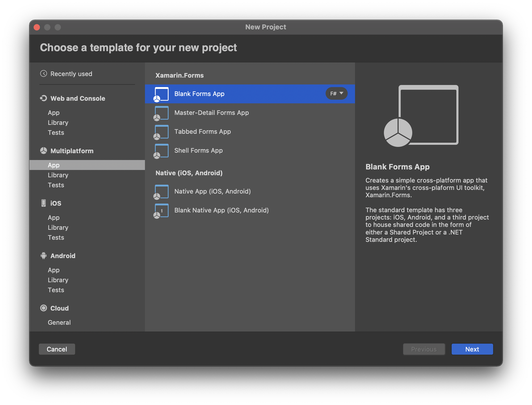Click the Multiplatform category icon
Viewport: 532px width, 405px height.
44,151
